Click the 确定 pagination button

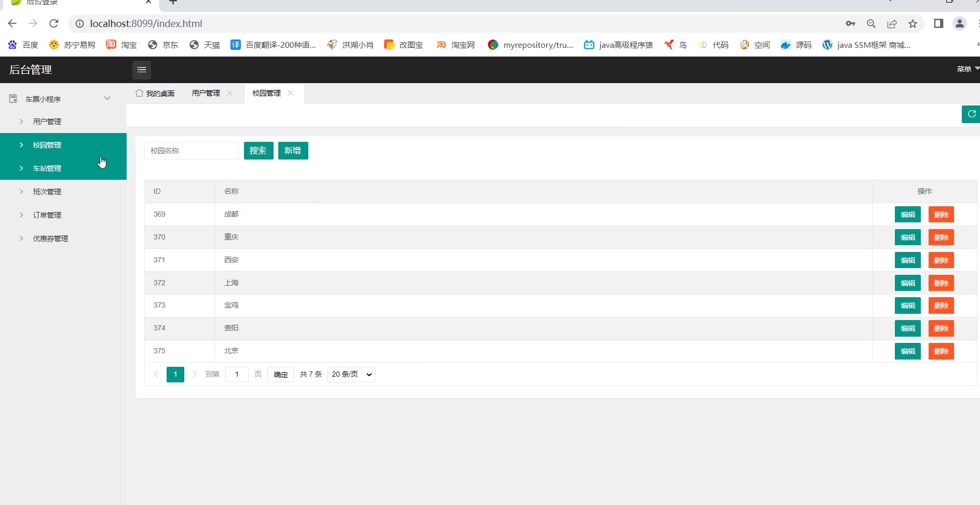[281, 375]
